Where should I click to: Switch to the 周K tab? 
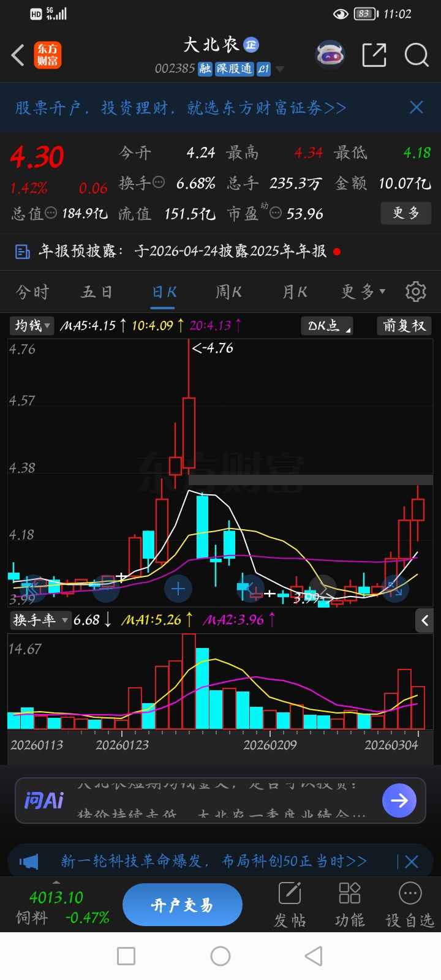pyautogui.click(x=228, y=292)
